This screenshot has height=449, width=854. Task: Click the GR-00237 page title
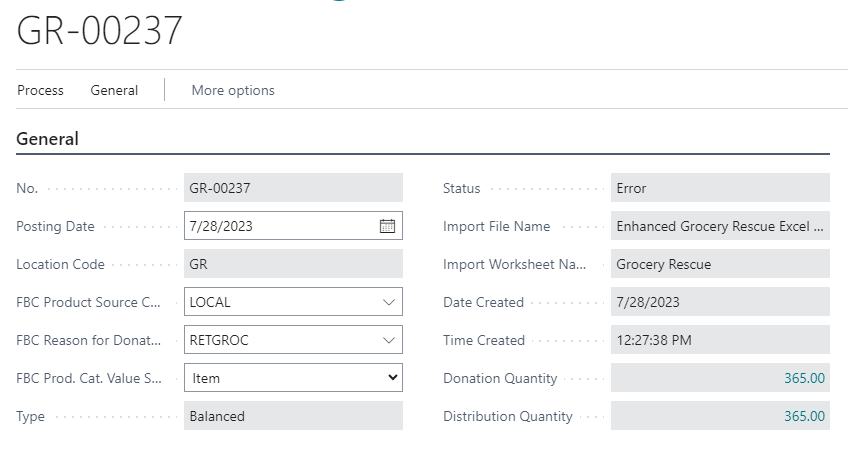(100, 31)
